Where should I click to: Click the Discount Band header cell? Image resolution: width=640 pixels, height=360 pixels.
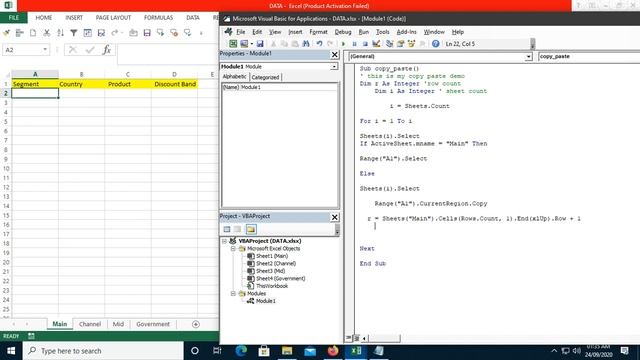coord(174,84)
